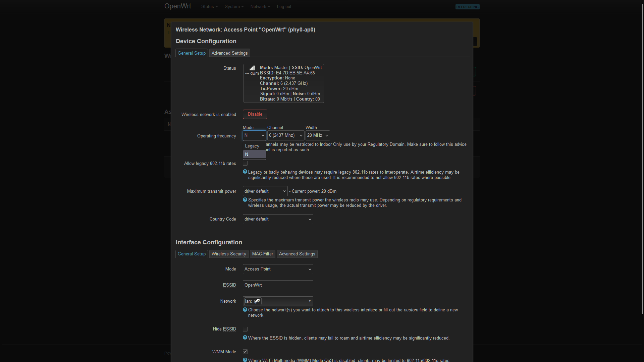Select Interface Configuration General Setup tab

192,254
